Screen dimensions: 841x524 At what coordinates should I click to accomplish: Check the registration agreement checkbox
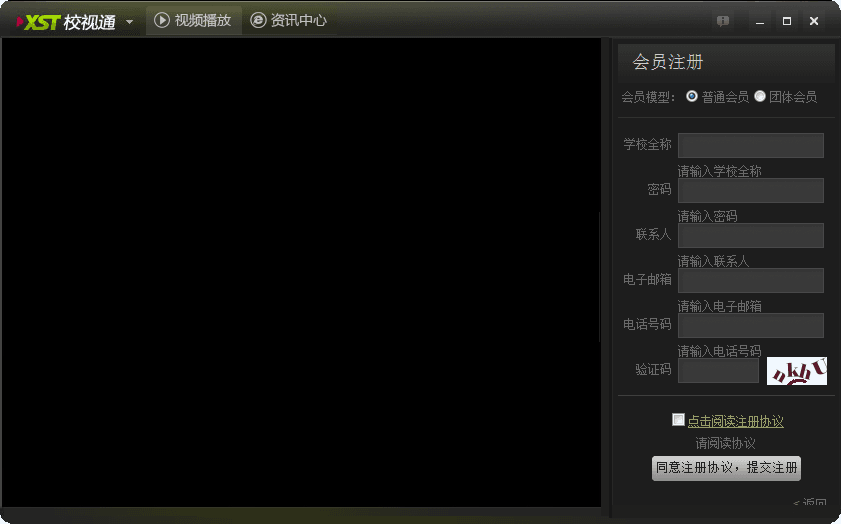(x=679, y=420)
